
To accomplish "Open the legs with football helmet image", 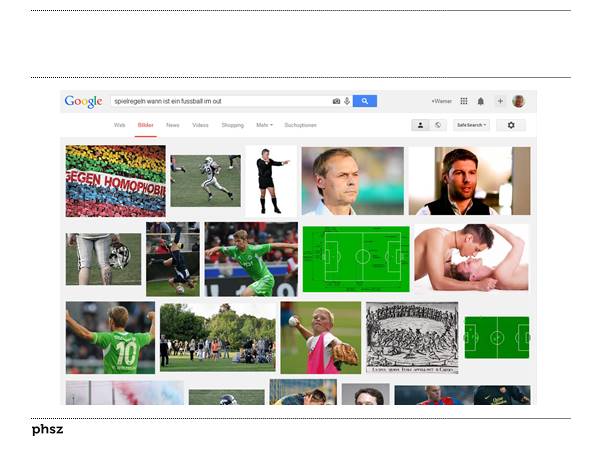I will coord(103,259).
